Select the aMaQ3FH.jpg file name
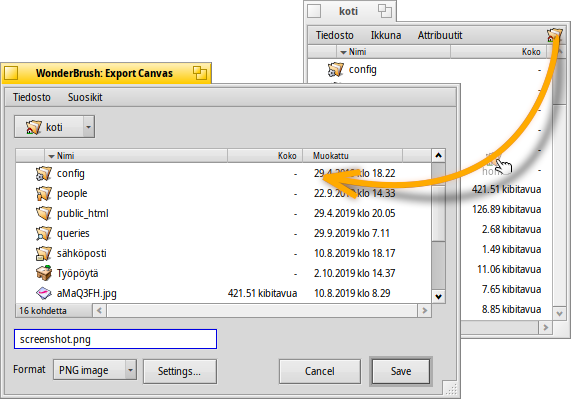Viewport: 571px width, 399px height. [87, 293]
